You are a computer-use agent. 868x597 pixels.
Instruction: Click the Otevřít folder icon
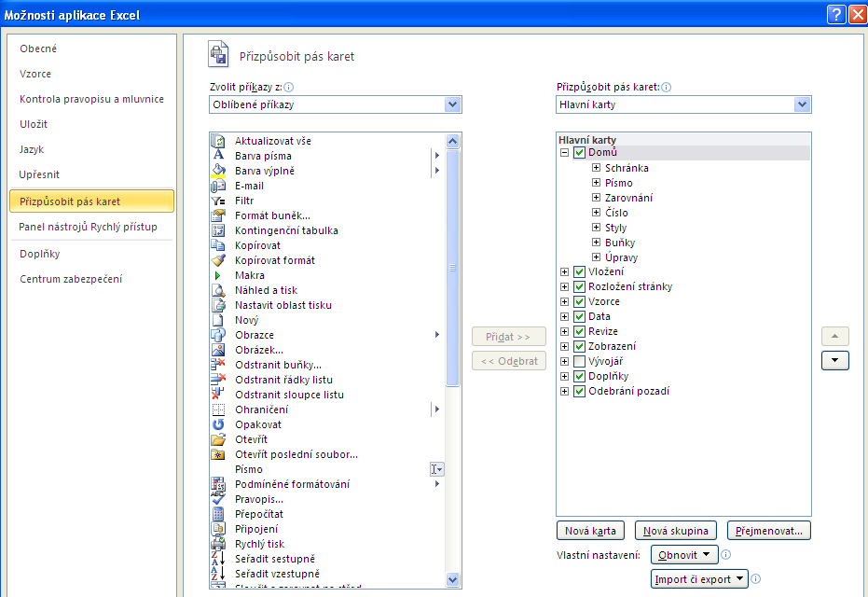pyautogui.click(x=218, y=439)
